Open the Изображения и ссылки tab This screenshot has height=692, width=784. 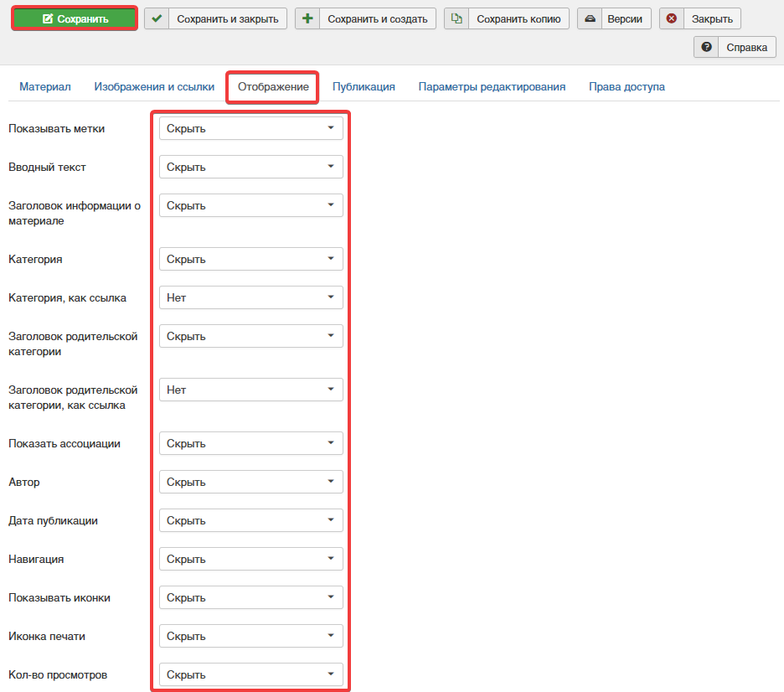[147, 86]
